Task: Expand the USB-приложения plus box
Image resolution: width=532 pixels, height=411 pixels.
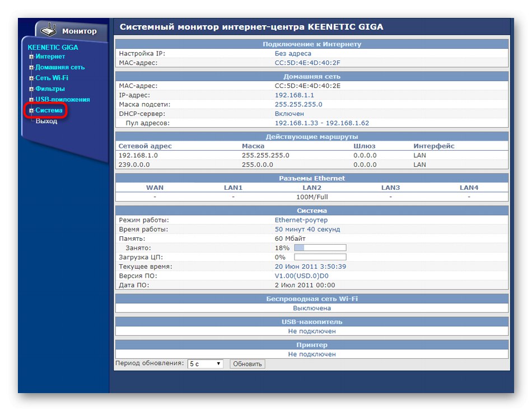Action: [x=31, y=100]
